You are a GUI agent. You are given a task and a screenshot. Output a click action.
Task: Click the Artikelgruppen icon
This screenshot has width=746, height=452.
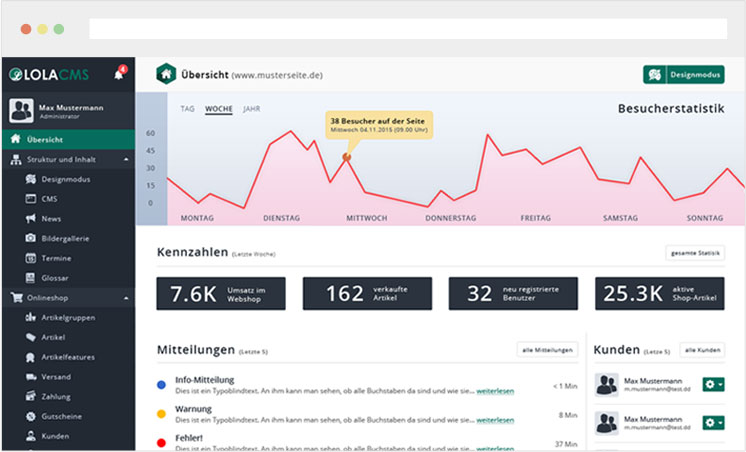[30, 317]
